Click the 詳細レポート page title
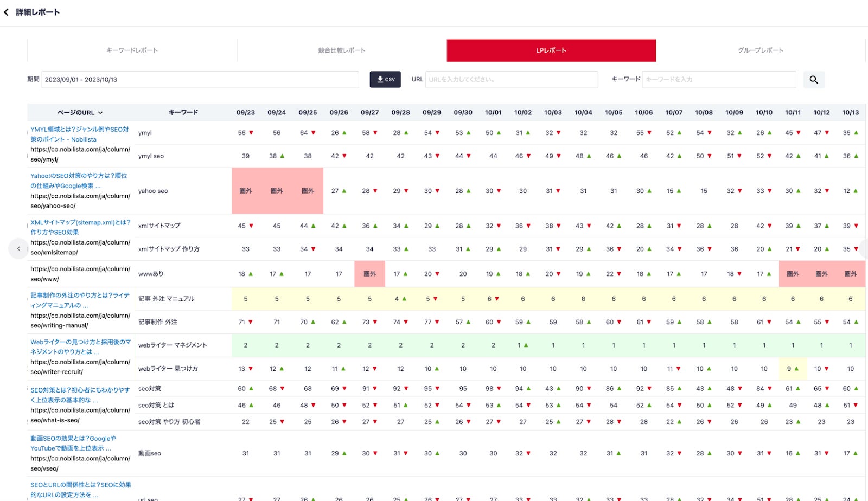Image resolution: width=868 pixels, height=501 pixels. coord(37,12)
